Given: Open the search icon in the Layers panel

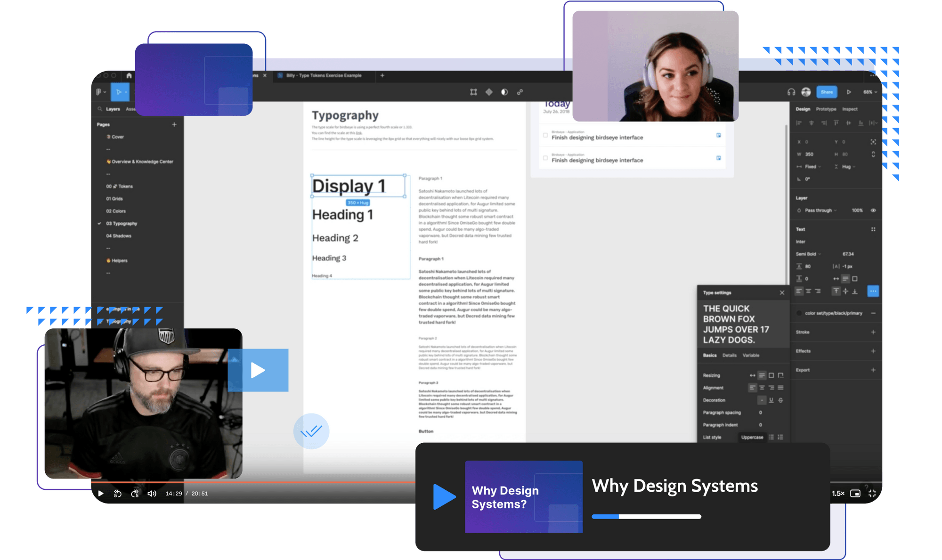Looking at the screenshot, I should 99,109.
